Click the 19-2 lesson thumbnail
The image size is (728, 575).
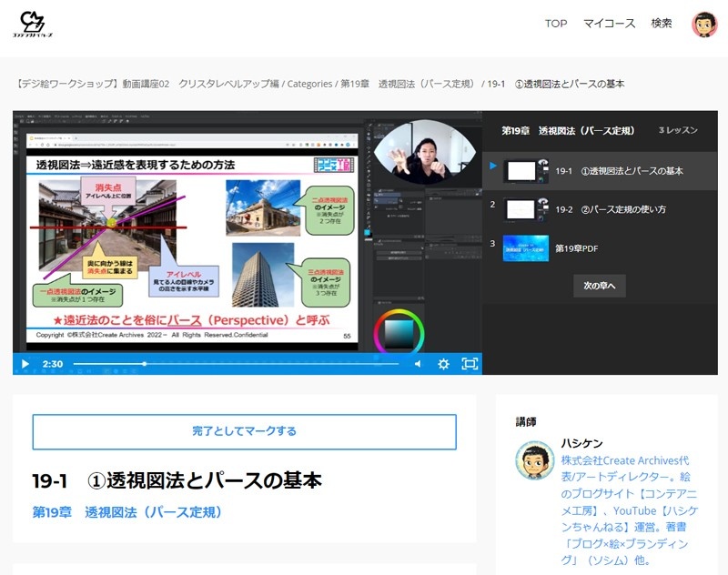(526, 209)
